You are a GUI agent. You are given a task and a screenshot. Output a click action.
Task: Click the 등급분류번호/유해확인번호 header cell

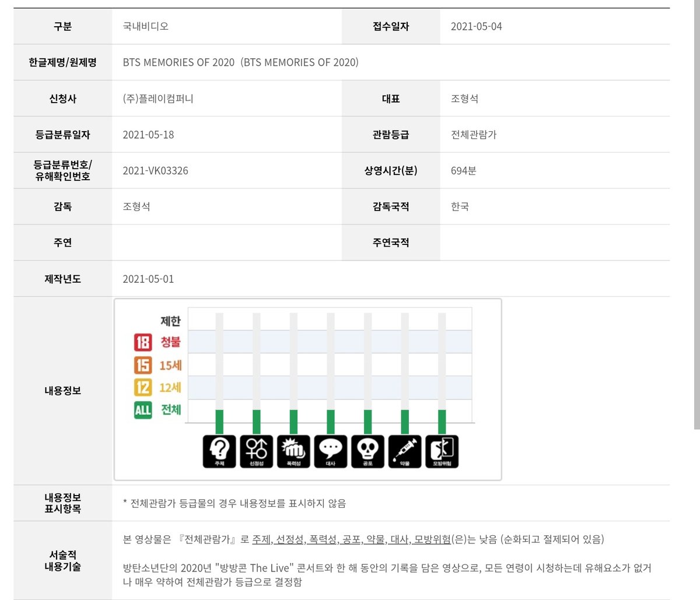[63, 171]
